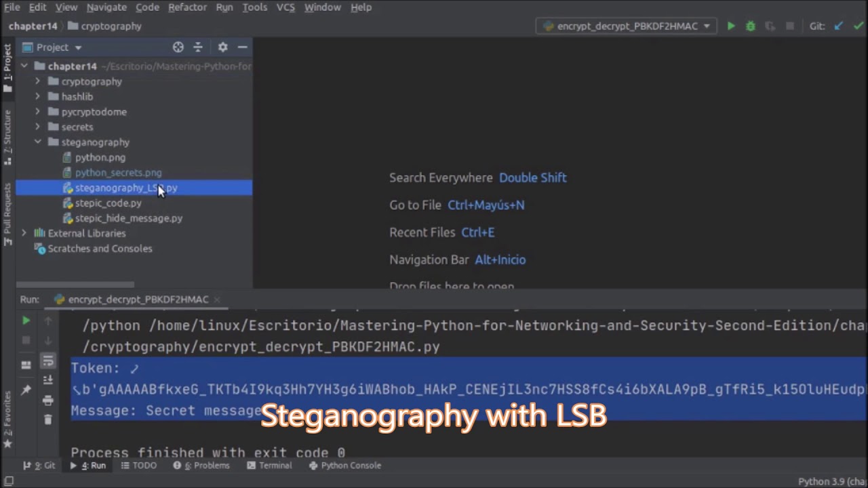Close the encrypt_decrypt_PBKDF2HMAC run tab
The width and height of the screenshot is (868, 488).
click(216, 299)
